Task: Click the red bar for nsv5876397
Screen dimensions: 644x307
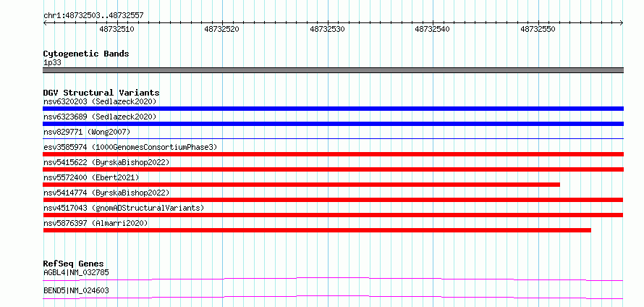Action: [317, 230]
